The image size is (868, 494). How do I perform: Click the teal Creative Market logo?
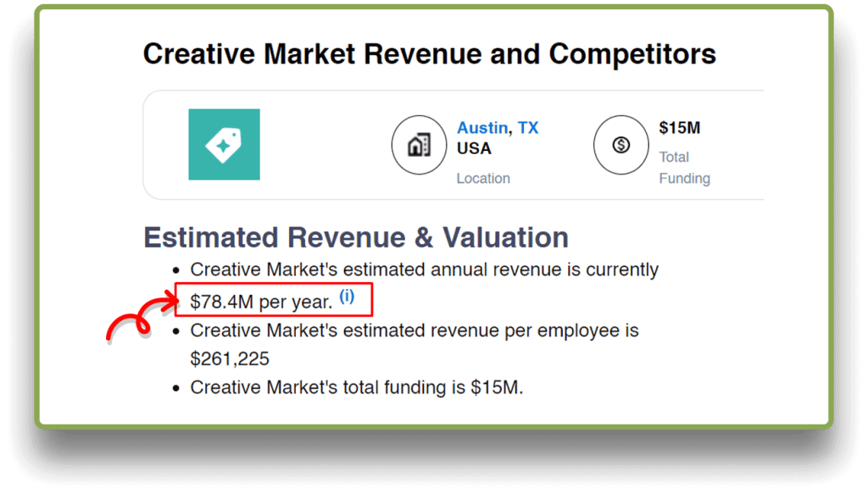(224, 144)
